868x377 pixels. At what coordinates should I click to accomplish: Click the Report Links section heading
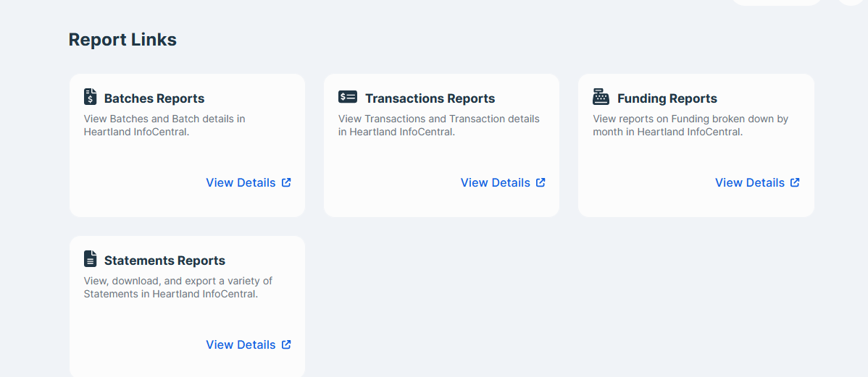(x=123, y=40)
